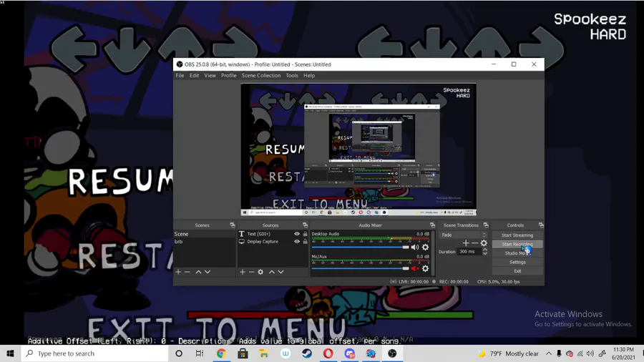Unmute the Mic/Aux red speaker icon
644x362 pixels.
pos(415,268)
